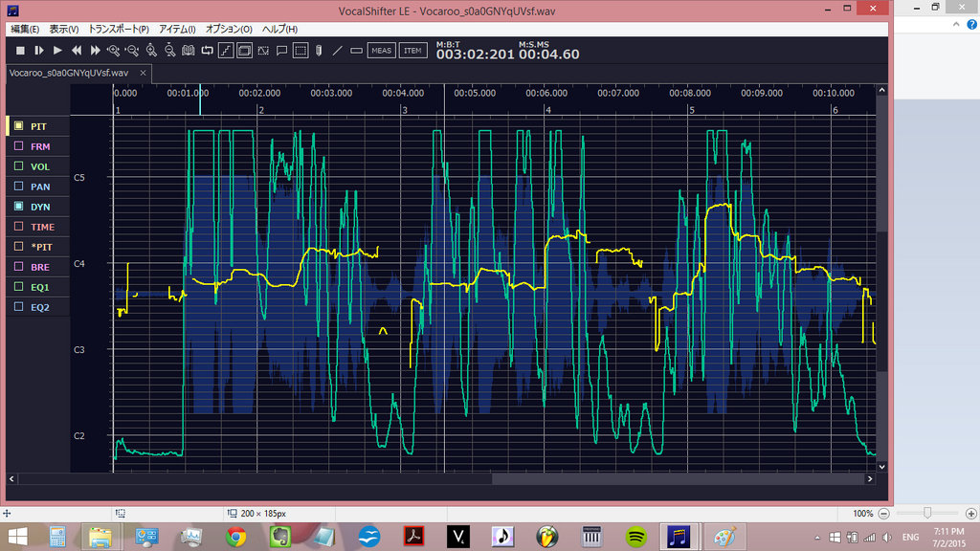Choose the dotted rectangle selection tool
Screen dimensions: 980x551
coord(300,50)
